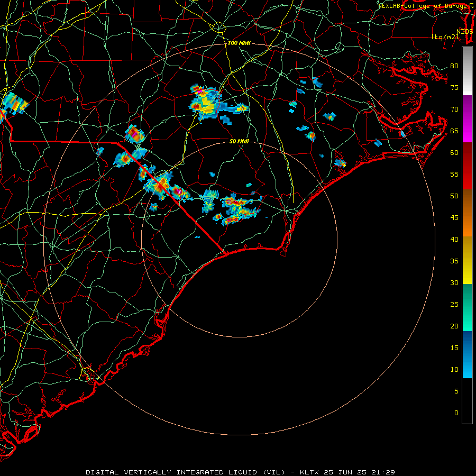Screen dimensions: 476x476
Task: Click the color scale value '45'
Action: pos(454,218)
